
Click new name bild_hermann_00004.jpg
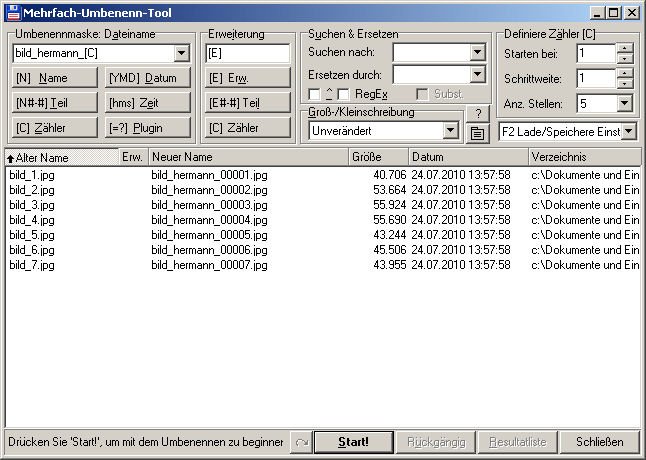[x=209, y=220]
